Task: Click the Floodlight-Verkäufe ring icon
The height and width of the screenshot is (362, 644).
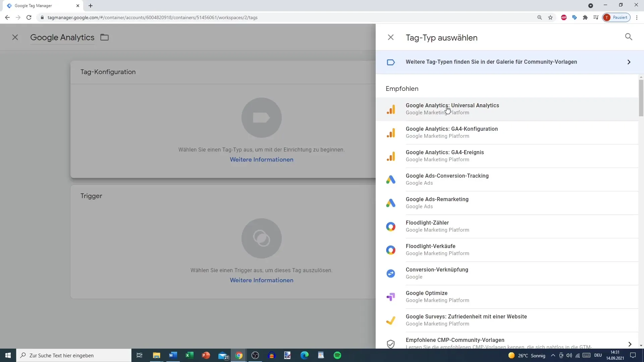Action: 391,250
